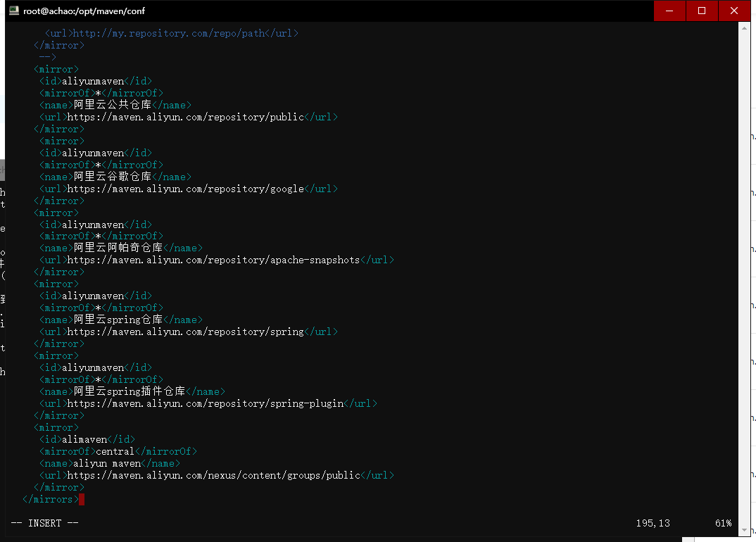Image resolution: width=756 pixels, height=542 pixels.
Task: Click the mirrorOf central text
Action: point(118,451)
